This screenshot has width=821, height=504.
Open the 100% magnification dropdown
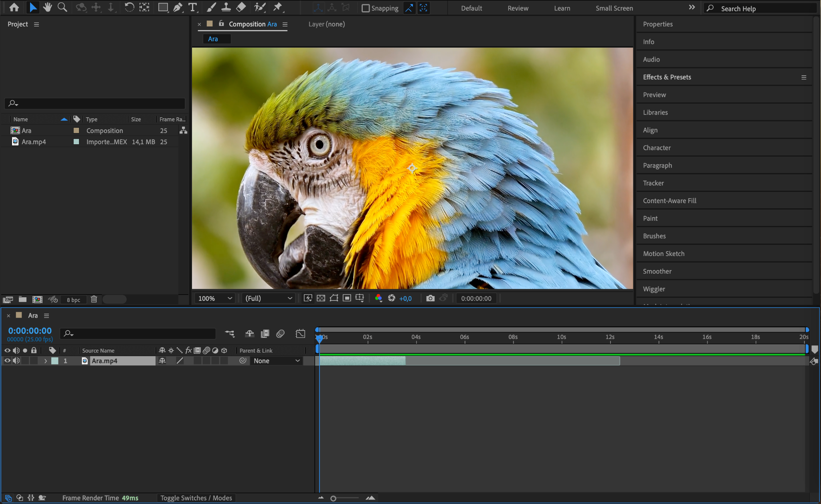tap(215, 298)
